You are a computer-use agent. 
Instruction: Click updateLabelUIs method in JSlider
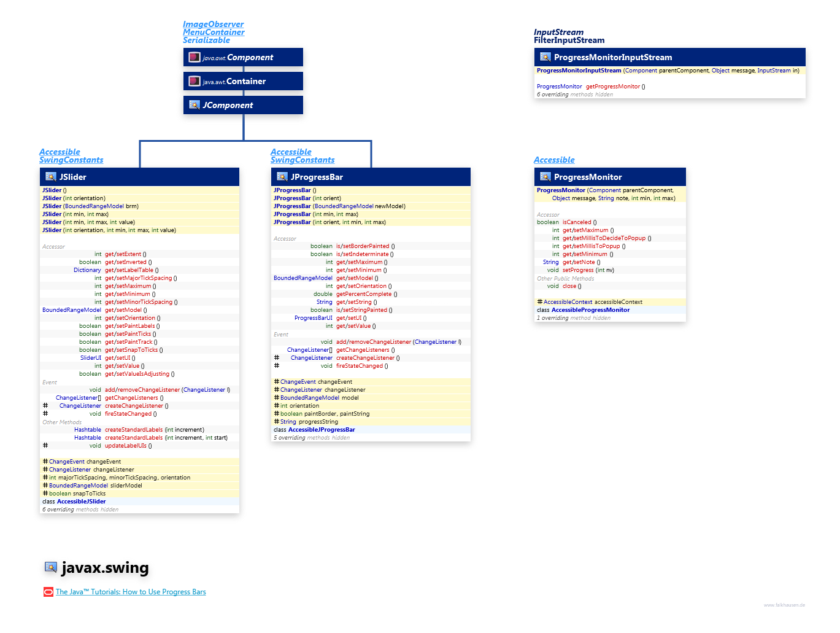click(x=126, y=446)
